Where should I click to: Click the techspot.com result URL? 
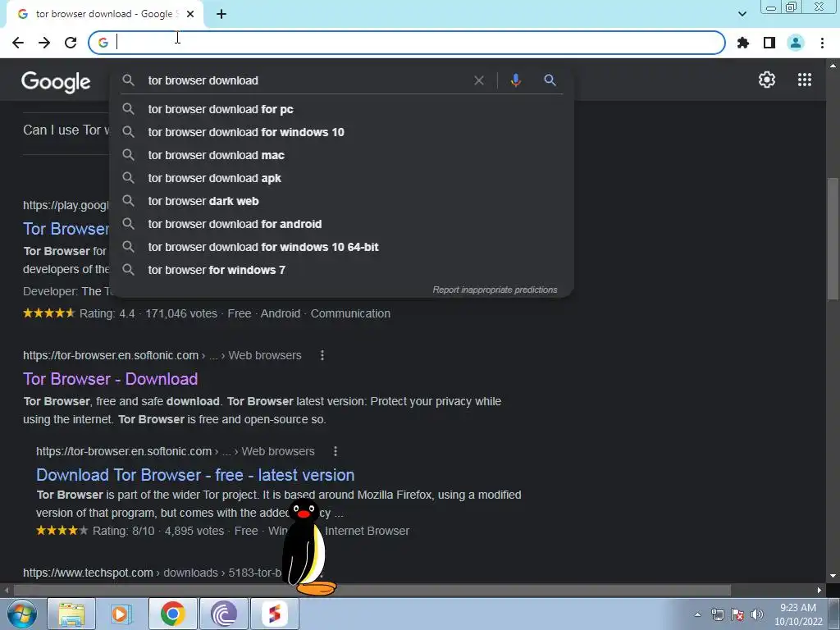tap(152, 573)
